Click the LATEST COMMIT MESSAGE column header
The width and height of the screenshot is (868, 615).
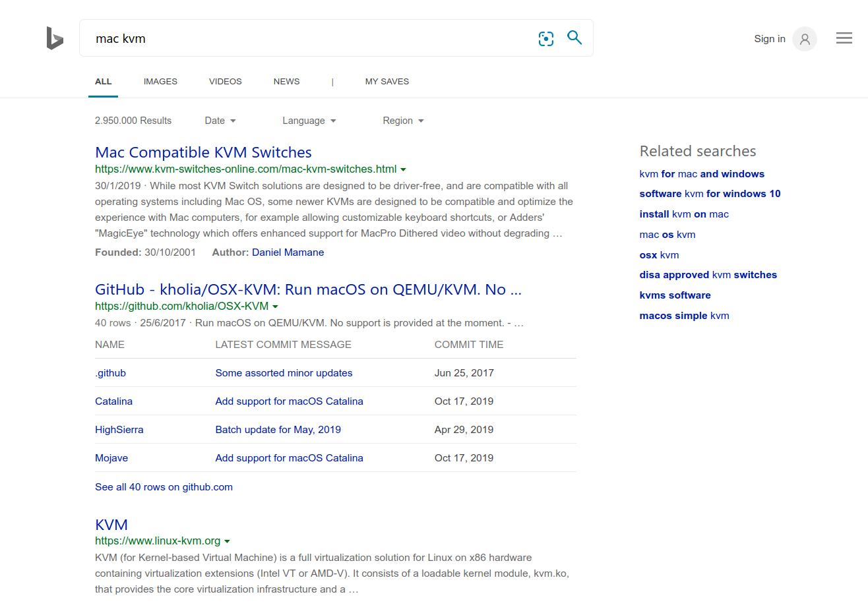283,345
